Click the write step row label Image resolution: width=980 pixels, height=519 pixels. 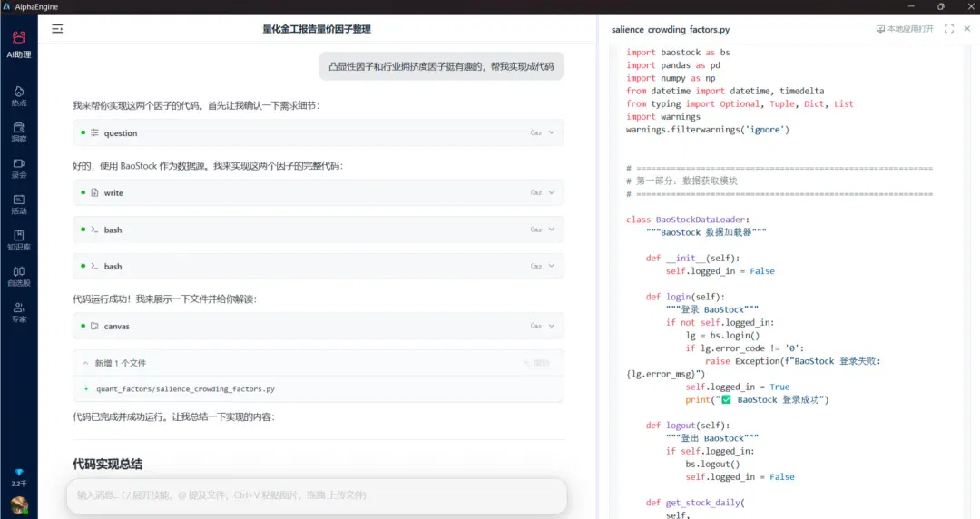click(x=113, y=192)
